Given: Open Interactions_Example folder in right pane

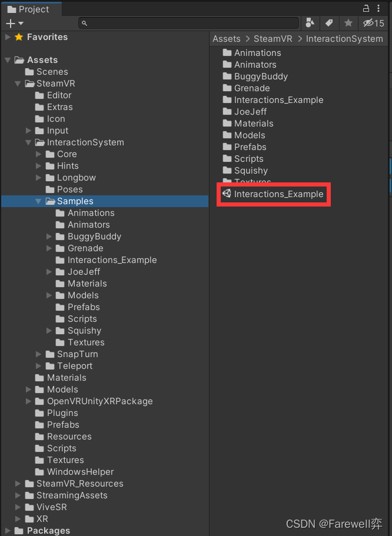Looking at the screenshot, I should 273,100.
